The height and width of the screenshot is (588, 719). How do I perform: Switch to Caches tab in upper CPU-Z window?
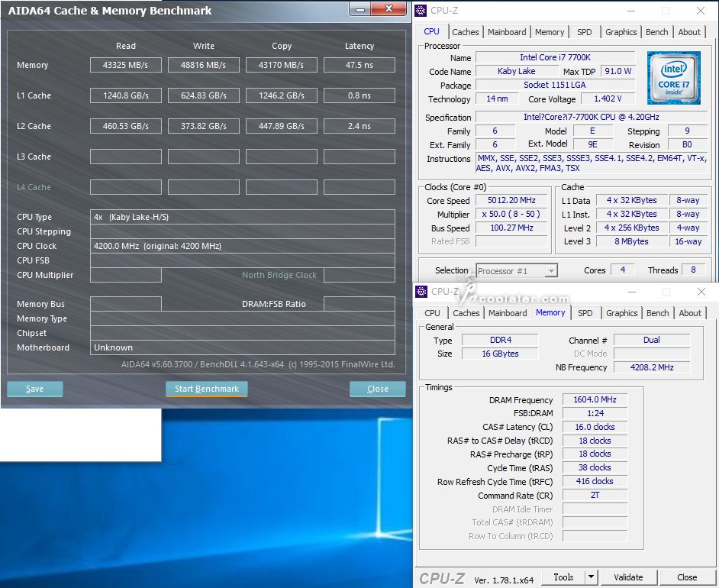465,32
